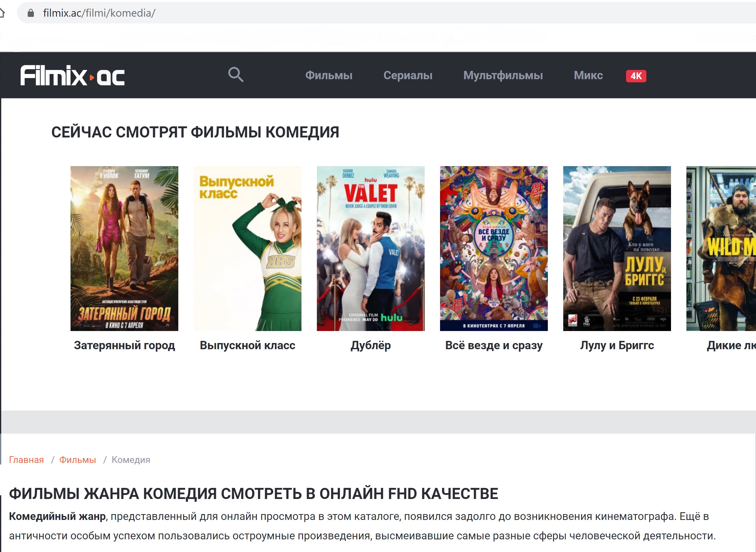Open the Сериалы menu item

click(408, 75)
